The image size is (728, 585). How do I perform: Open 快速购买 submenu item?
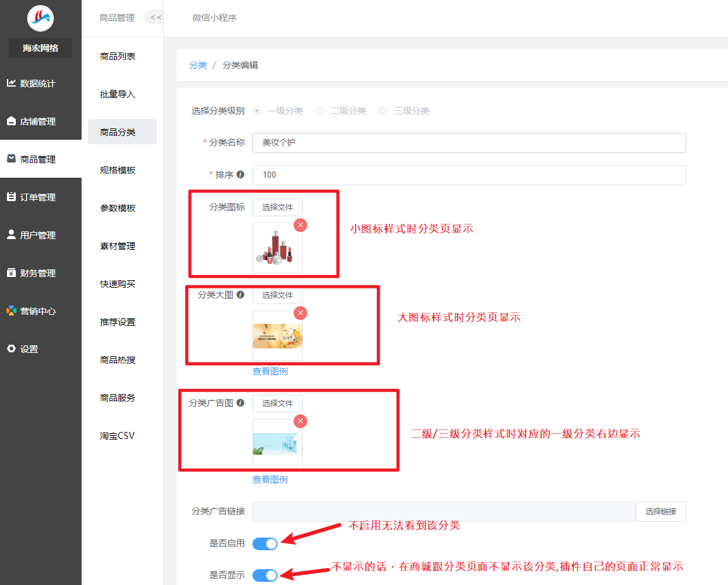coord(118,284)
